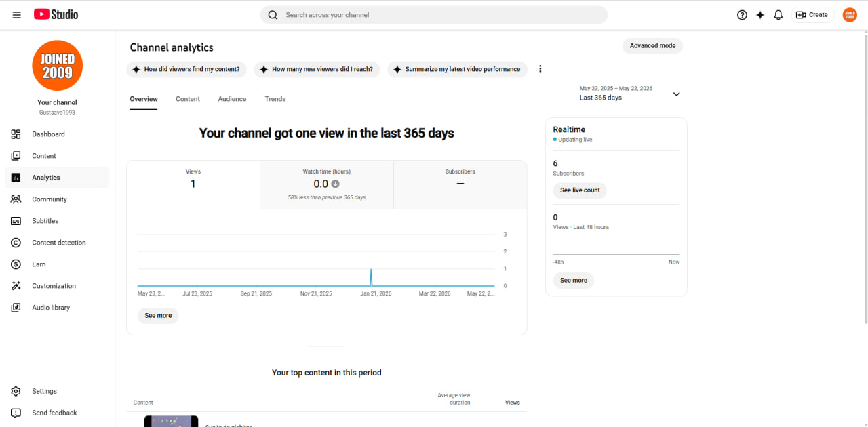Click the Dashboard label in sidebar

tap(48, 134)
